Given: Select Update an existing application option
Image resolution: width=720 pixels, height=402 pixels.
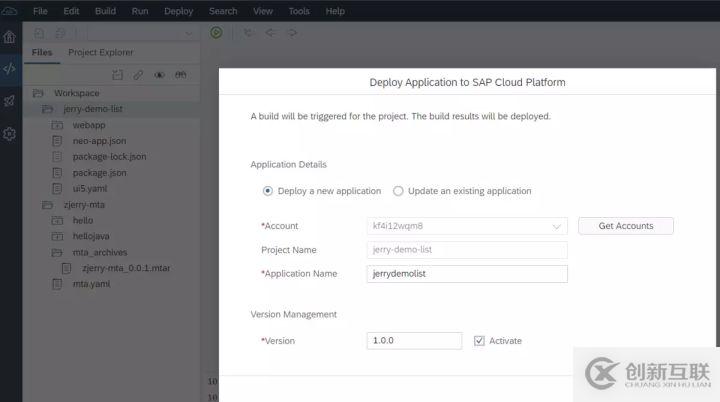Looking at the screenshot, I should tap(398, 191).
